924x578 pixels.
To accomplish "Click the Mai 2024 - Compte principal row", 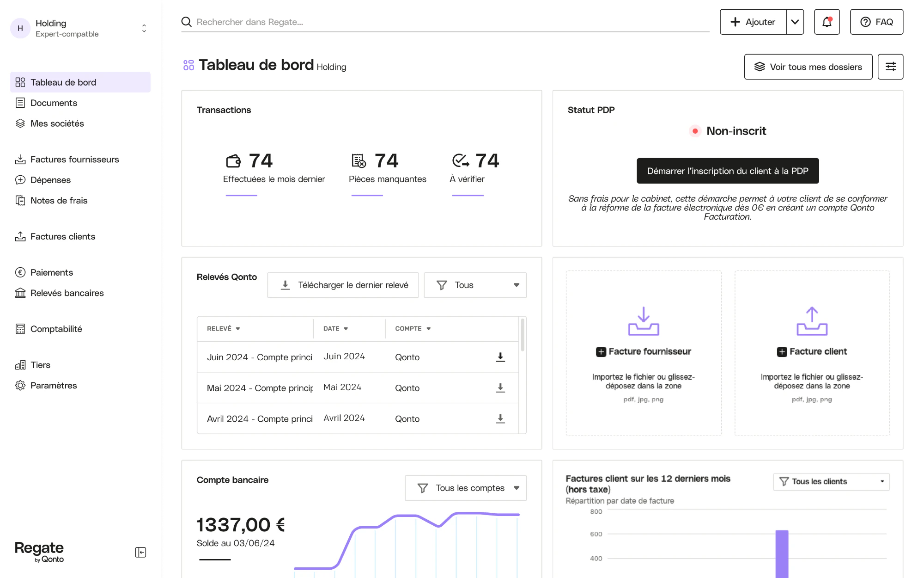I will (358, 388).
